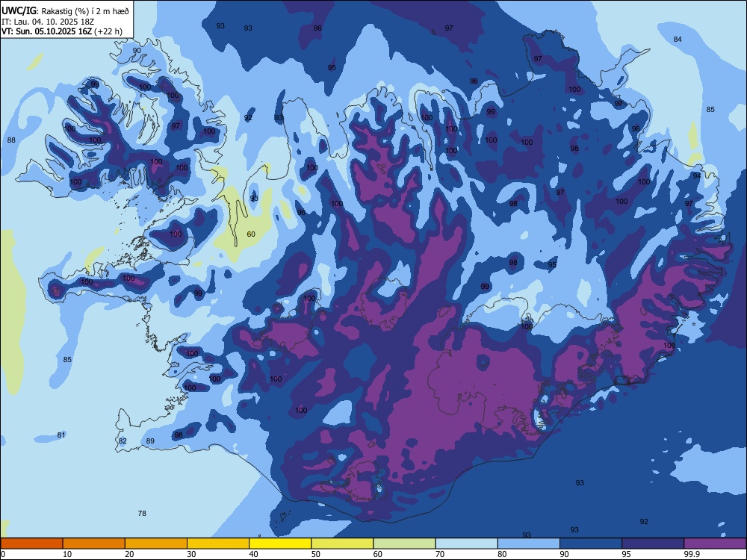Select the legend scale label '10'
The height and width of the screenshot is (560, 747).
click(x=68, y=554)
